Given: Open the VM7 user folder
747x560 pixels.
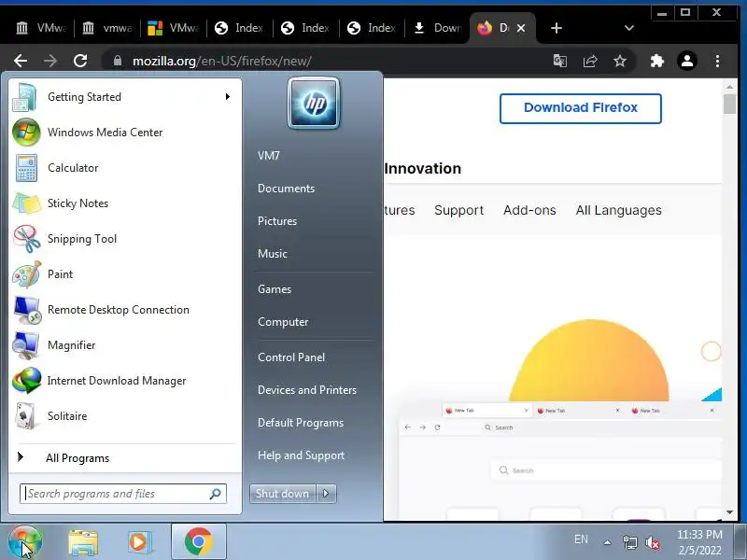Looking at the screenshot, I should 269,156.
